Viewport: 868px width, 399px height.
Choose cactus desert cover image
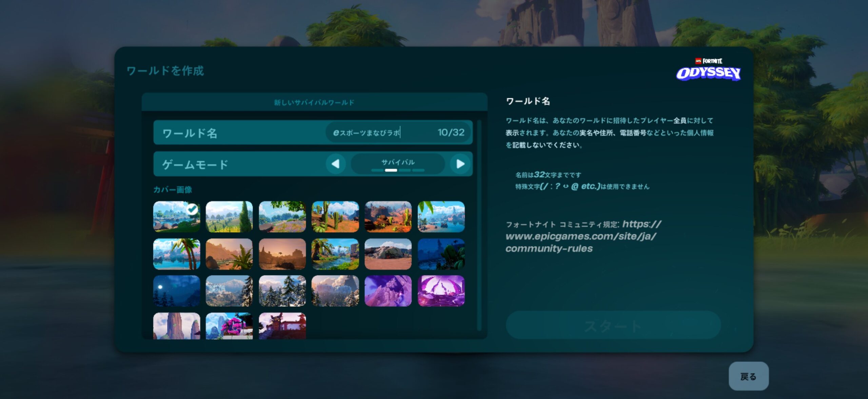335,217
